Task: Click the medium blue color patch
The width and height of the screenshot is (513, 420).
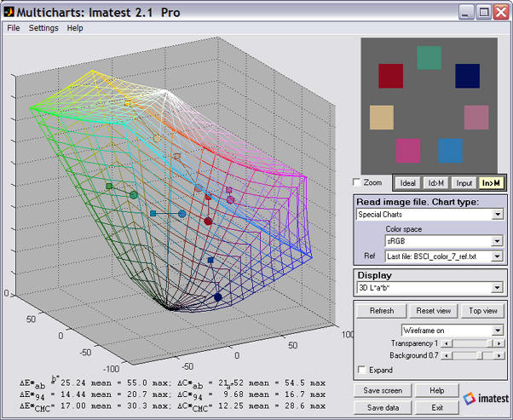Action: pyautogui.click(x=450, y=151)
